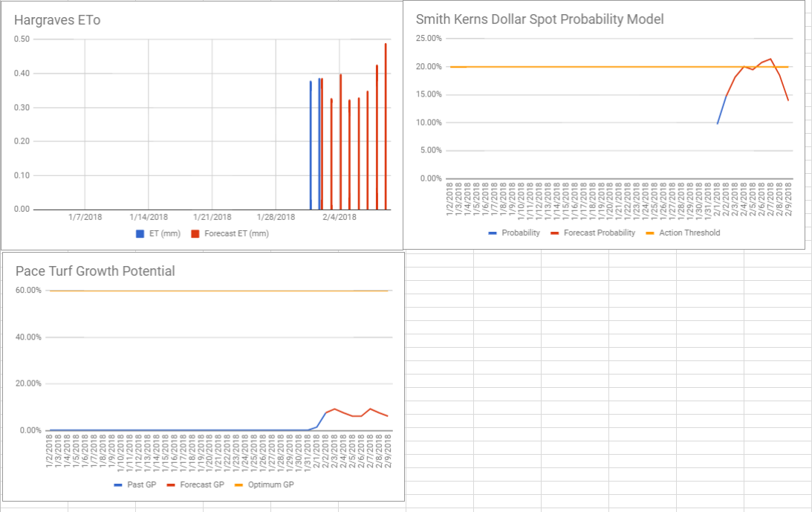The image size is (812, 512).
Task: Select the tallest red forecast bar on ETo chart
Action: tap(386, 126)
